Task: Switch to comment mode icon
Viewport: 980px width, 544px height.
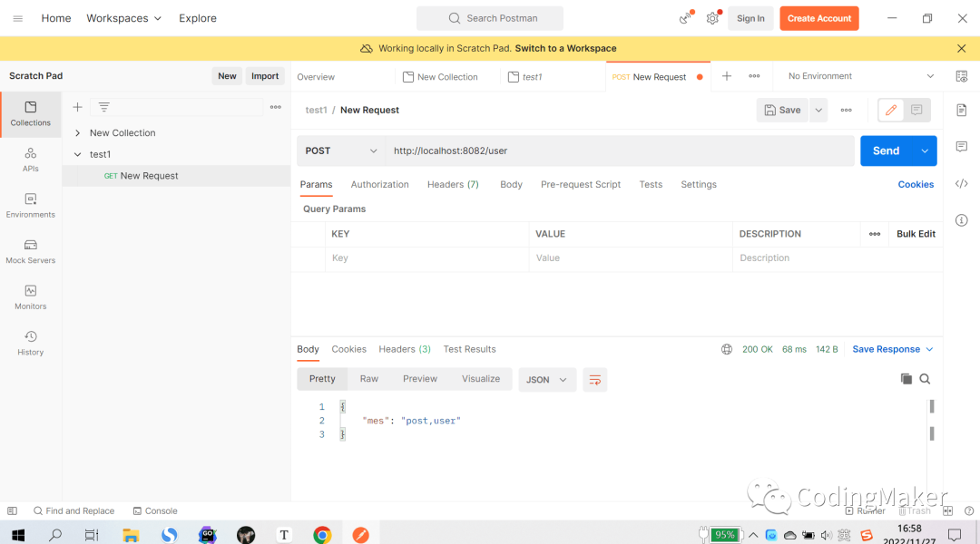Action: coord(916,110)
